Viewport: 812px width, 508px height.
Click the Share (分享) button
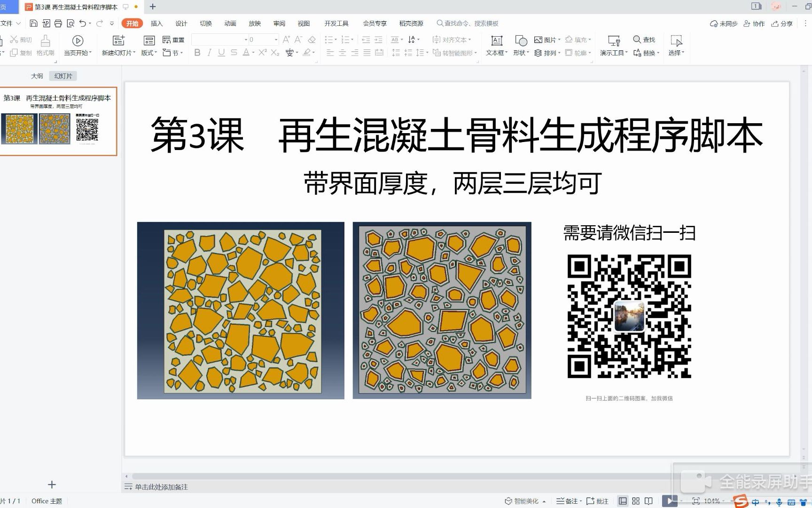point(782,24)
